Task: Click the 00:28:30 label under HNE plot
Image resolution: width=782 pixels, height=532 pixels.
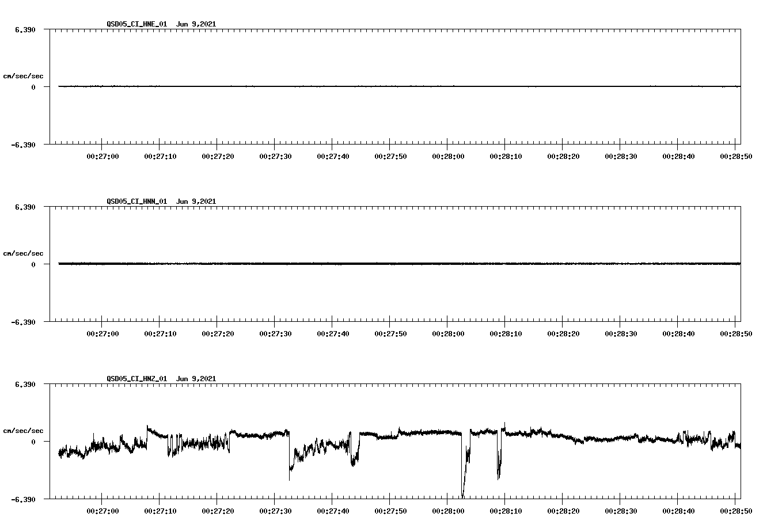Action: click(621, 156)
